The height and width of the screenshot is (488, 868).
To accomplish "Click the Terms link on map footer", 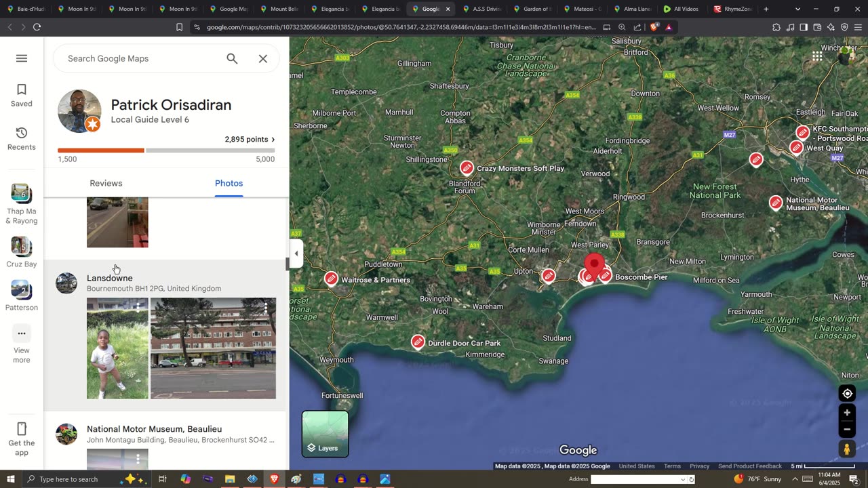I will (x=672, y=466).
